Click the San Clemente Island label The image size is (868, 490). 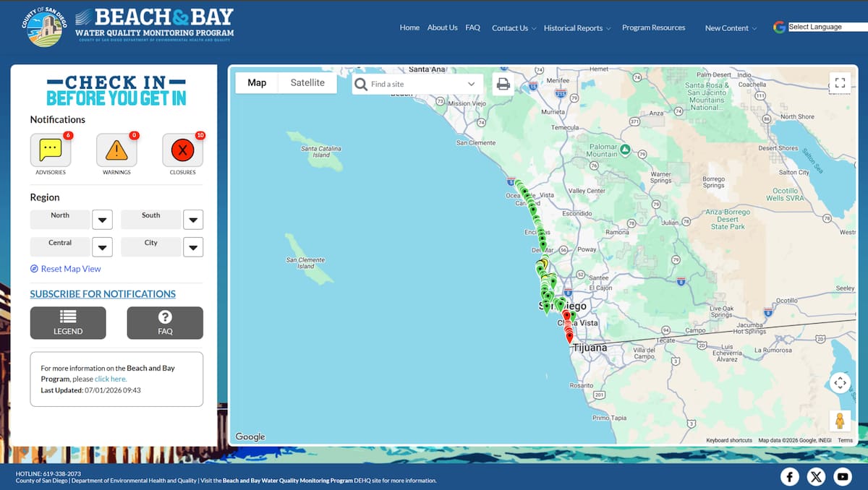click(306, 263)
